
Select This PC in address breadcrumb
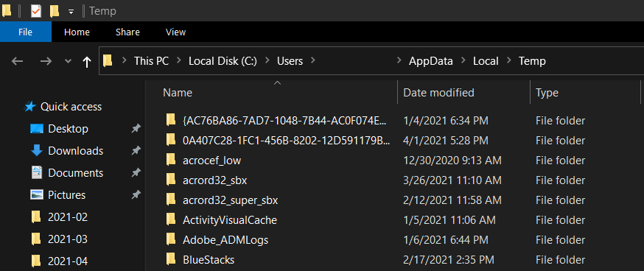pos(151,61)
